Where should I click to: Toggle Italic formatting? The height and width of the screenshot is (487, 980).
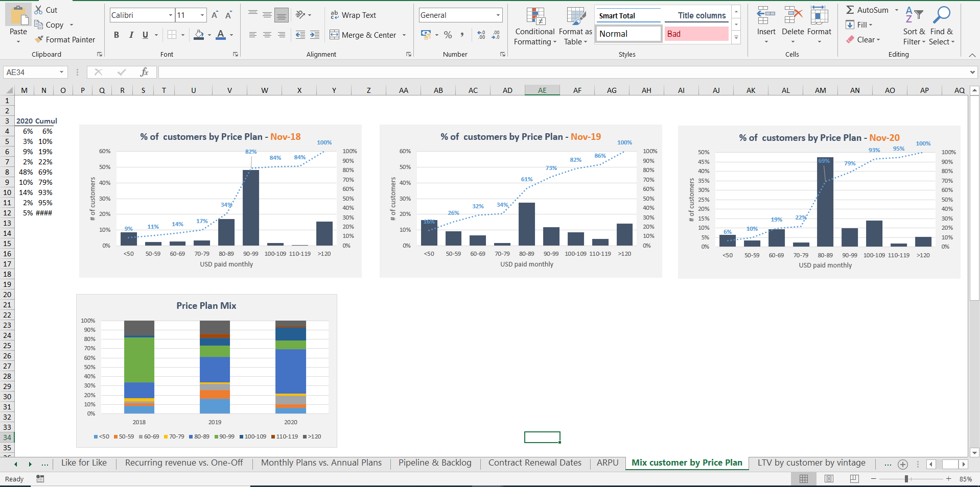(131, 35)
